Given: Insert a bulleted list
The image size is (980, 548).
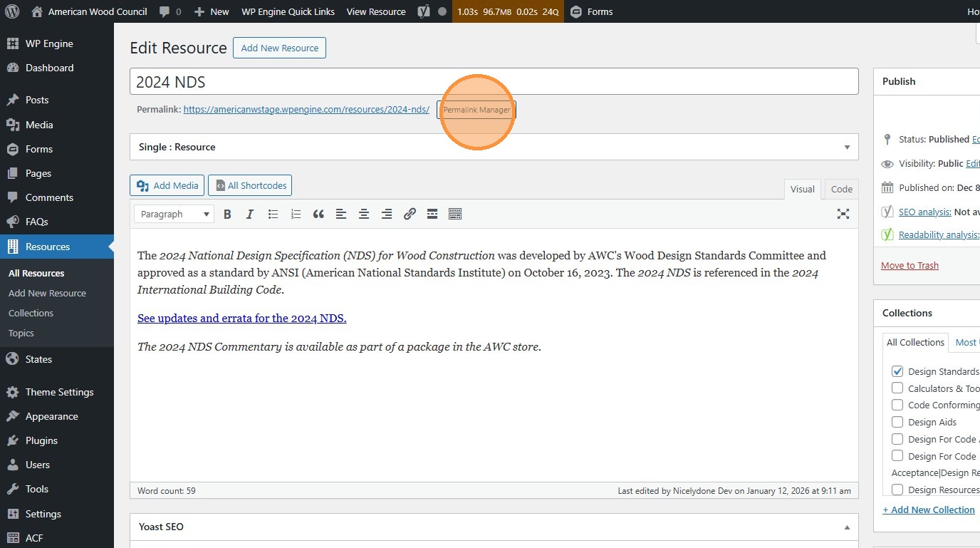Looking at the screenshot, I should (x=273, y=214).
